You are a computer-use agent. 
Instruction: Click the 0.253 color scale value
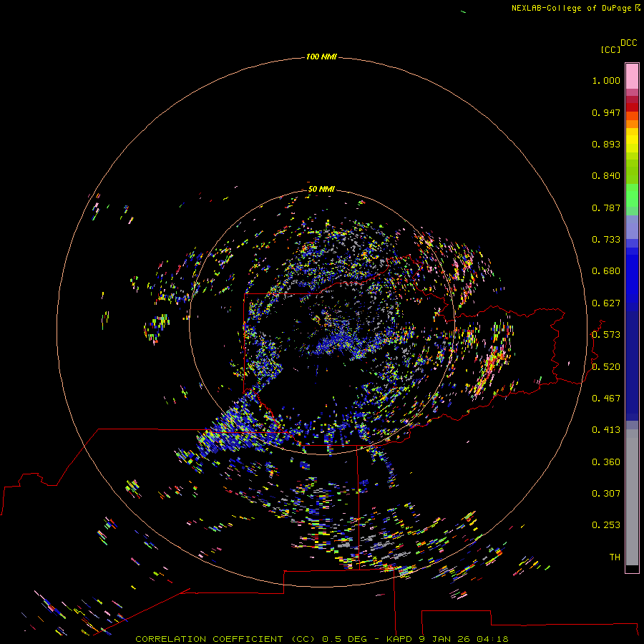coord(606,525)
